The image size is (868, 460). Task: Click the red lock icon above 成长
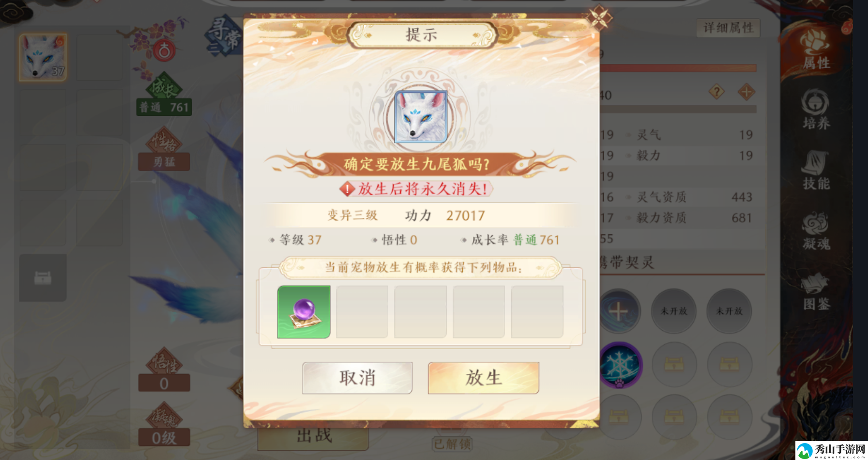tap(165, 51)
